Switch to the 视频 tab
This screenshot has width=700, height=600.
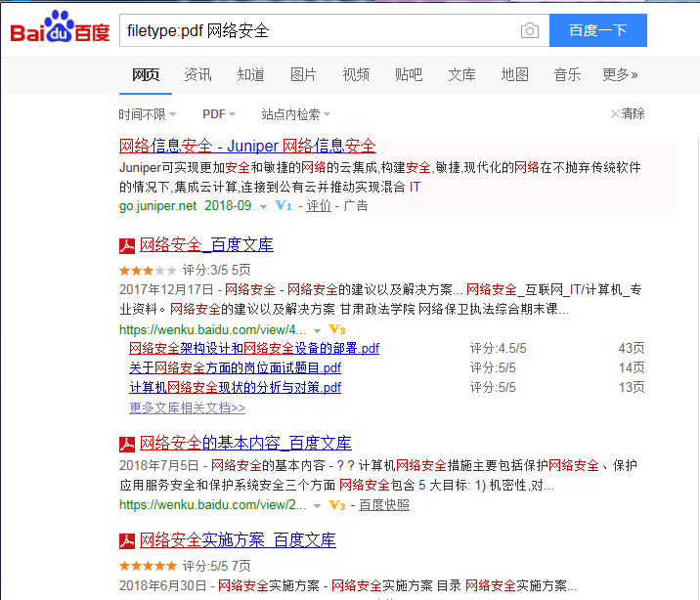[356, 74]
